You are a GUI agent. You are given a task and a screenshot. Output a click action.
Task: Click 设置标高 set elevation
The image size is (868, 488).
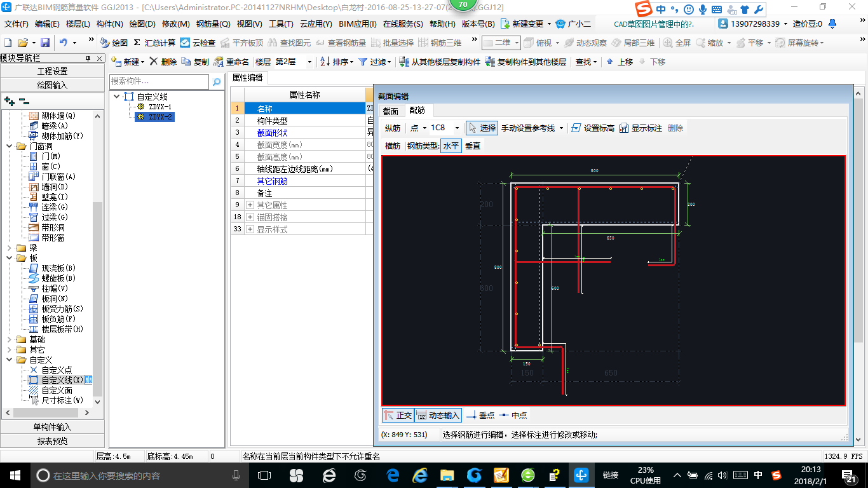point(593,128)
